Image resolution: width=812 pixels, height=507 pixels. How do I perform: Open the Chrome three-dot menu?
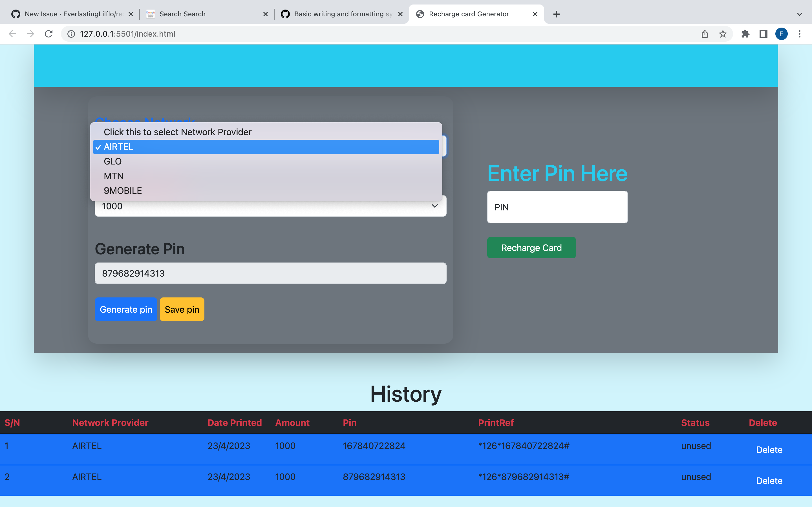point(800,34)
